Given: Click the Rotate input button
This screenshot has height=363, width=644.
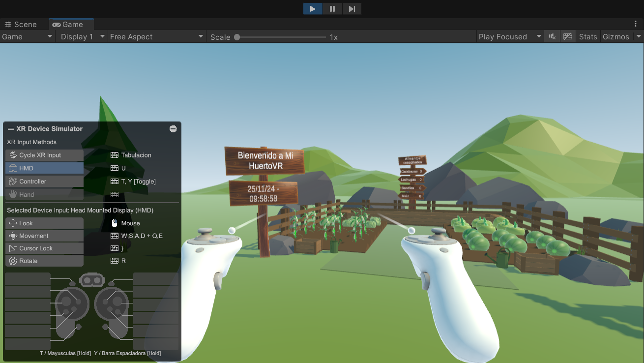Looking at the screenshot, I should point(44,261).
